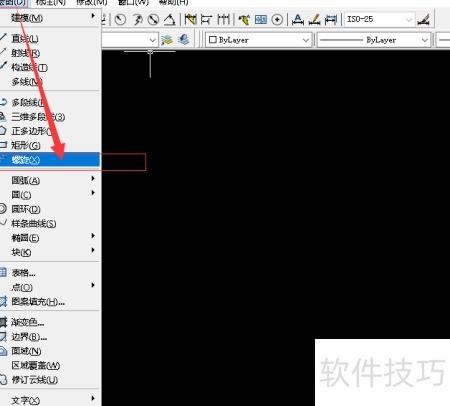Click the dimension style icon beside ISO-25
Viewport: 450px width, 406px height.
pos(423,20)
